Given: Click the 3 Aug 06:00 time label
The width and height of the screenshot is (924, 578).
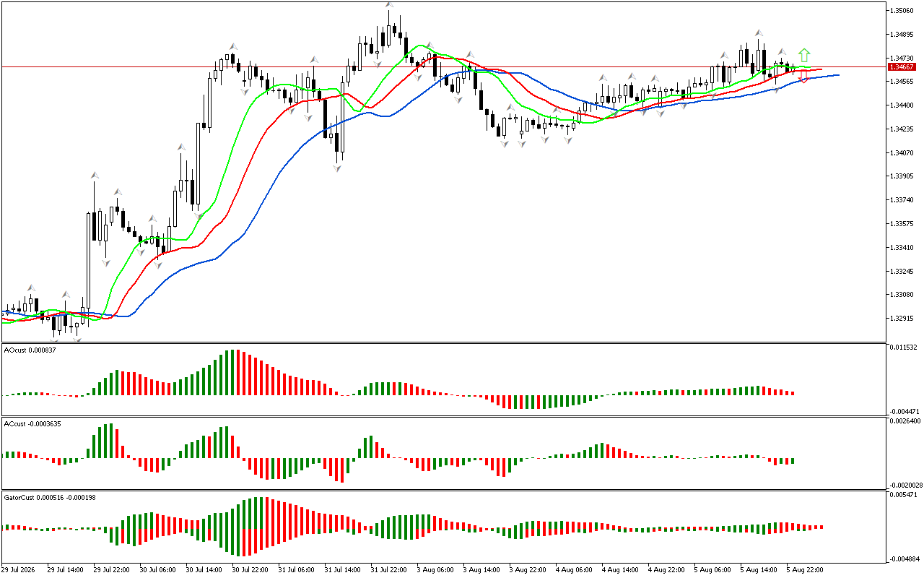Looking at the screenshot, I should pos(435,570).
